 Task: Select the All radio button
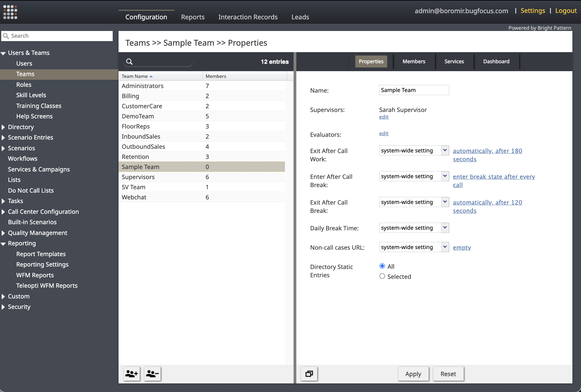pyautogui.click(x=382, y=266)
